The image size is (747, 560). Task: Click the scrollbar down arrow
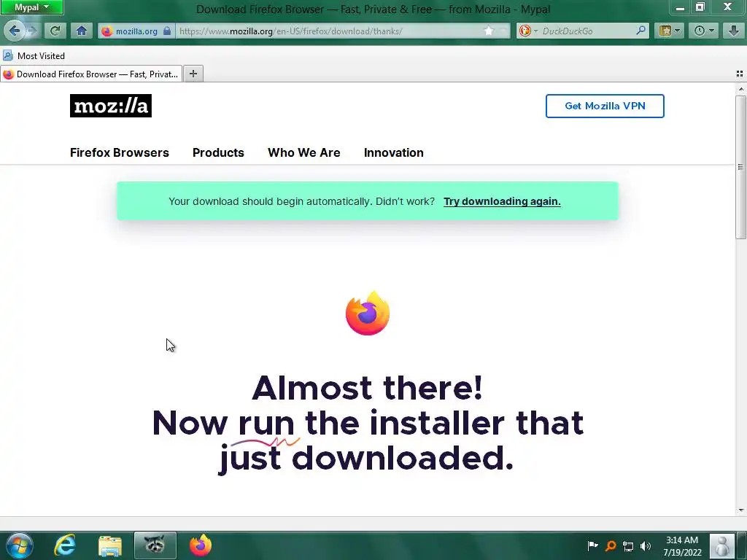[741, 510]
